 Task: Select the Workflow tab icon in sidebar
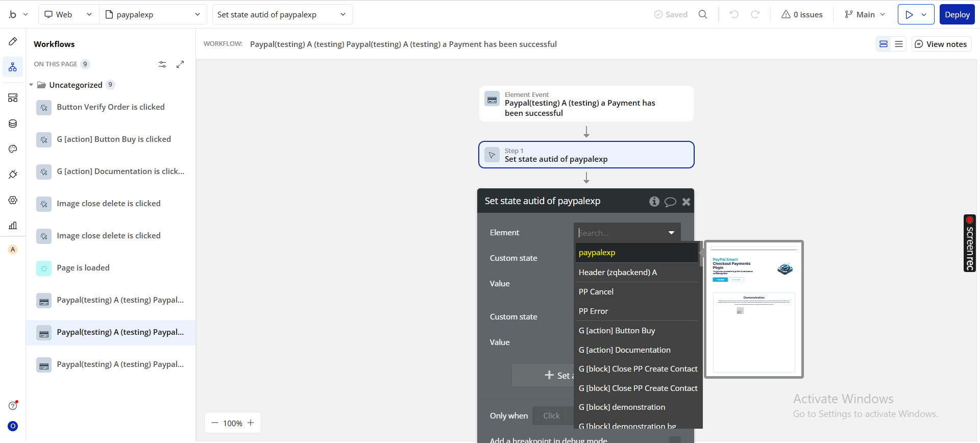[13, 67]
